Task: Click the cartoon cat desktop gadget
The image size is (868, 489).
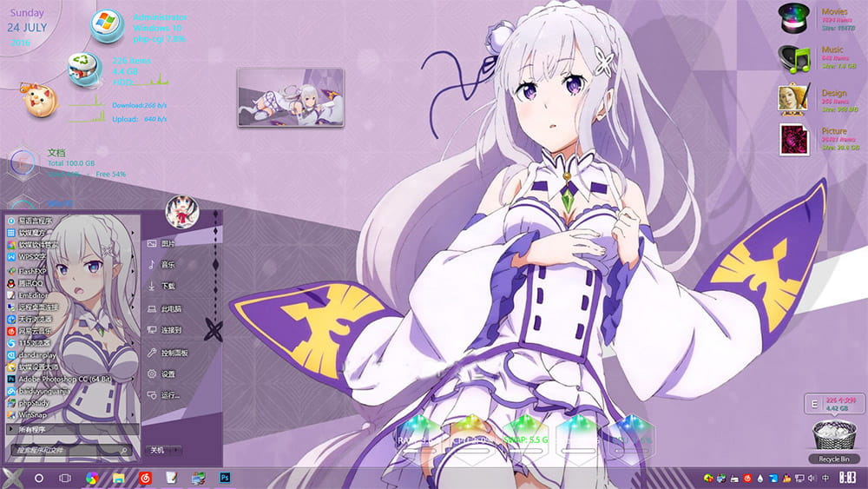Action: pyautogui.click(x=39, y=100)
